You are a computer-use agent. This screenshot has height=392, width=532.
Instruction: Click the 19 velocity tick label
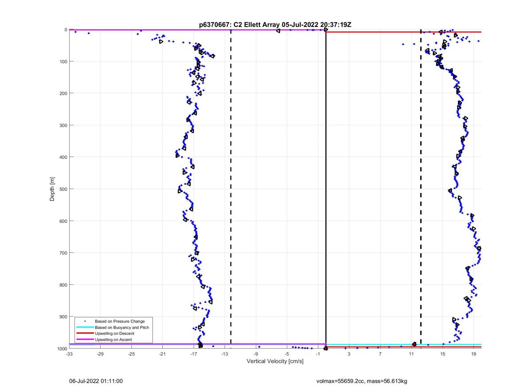[x=473, y=354]
